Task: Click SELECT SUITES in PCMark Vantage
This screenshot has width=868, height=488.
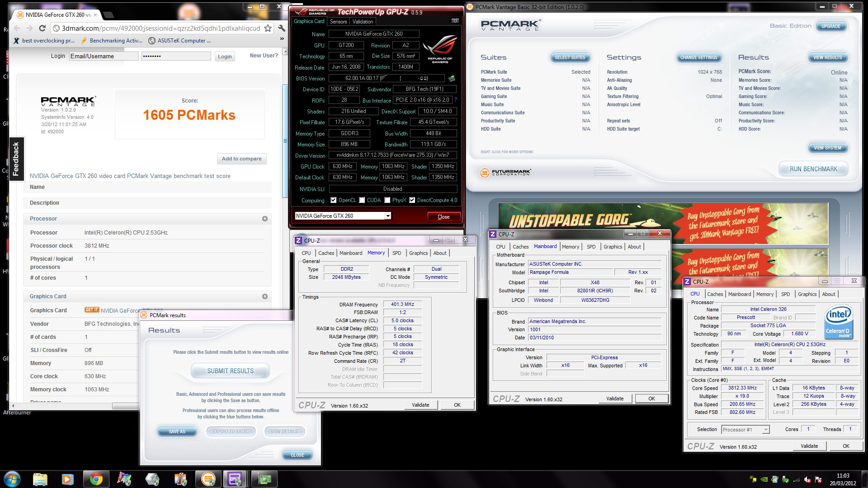Action: pyautogui.click(x=570, y=57)
